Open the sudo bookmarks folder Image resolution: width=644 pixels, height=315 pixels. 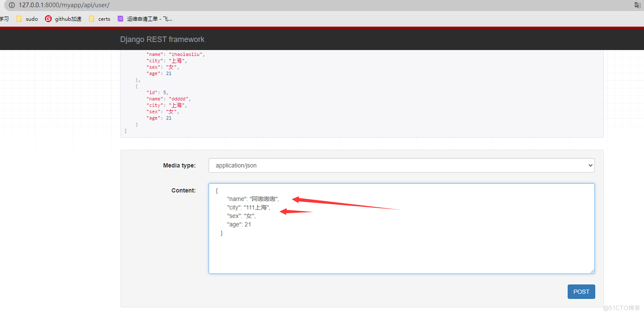[27, 19]
